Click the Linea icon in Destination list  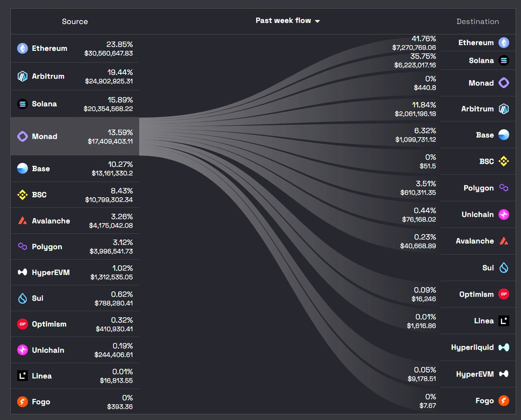point(504,321)
